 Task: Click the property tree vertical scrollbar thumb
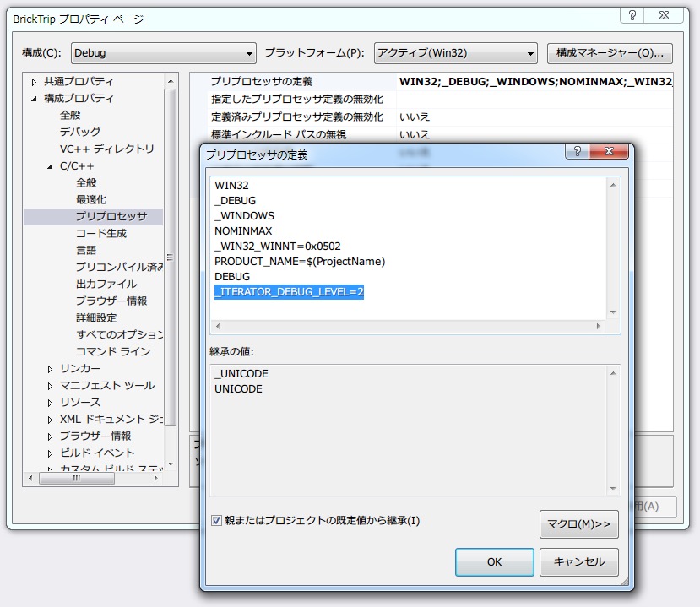tap(171, 257)
